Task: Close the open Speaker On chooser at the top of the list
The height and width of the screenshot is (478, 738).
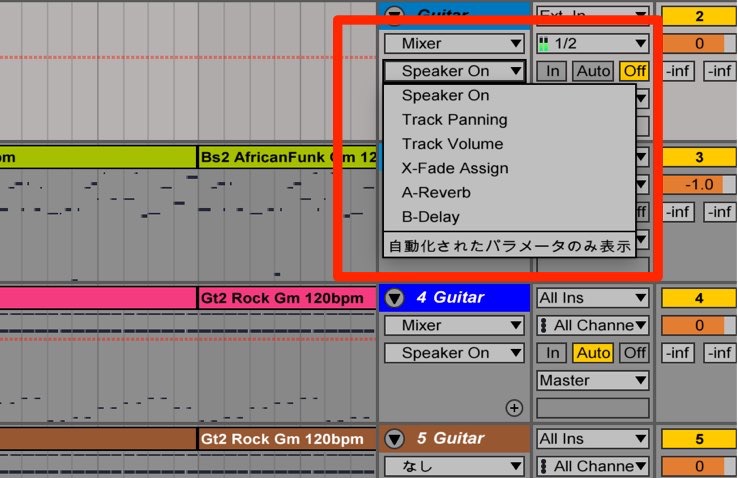Action: (x=454, y=71)
